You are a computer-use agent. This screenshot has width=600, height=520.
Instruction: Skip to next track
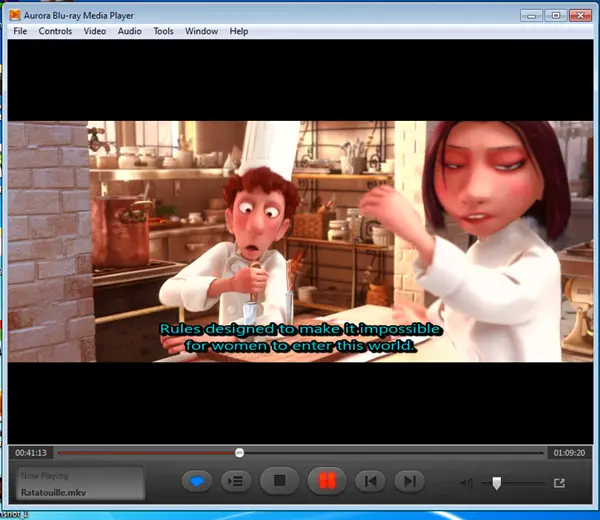click(408, 482)
